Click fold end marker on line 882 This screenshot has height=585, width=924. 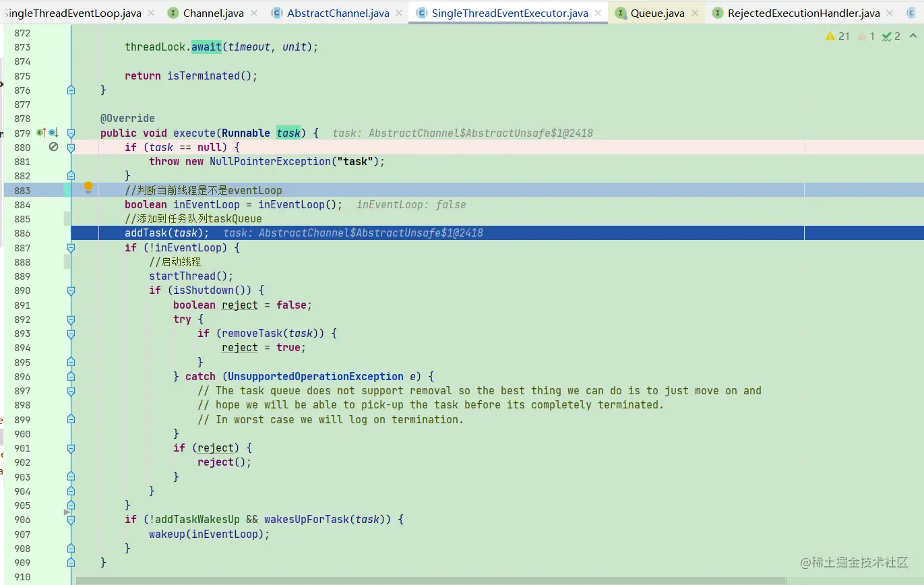[71, 176]
